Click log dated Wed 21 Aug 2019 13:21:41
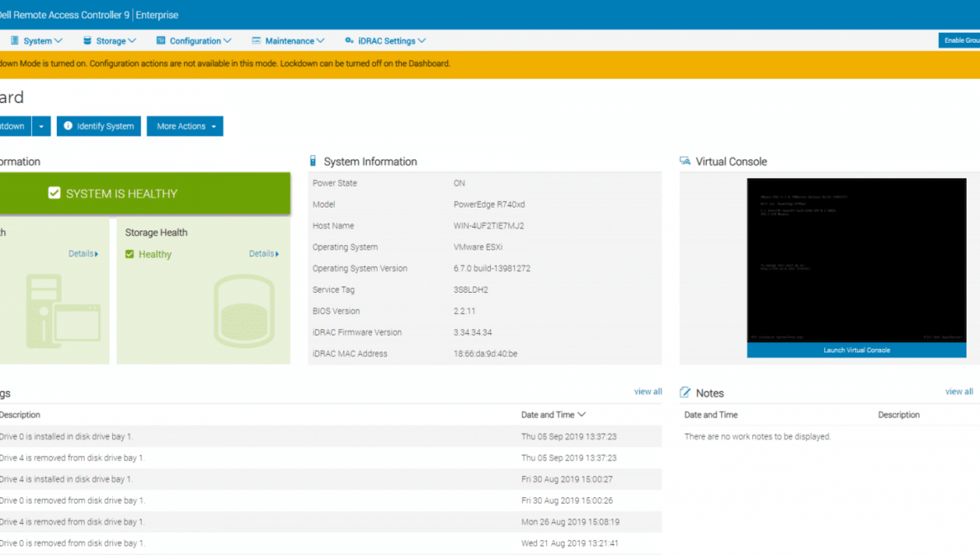980x555 pixels. click(x=570, y=543)
